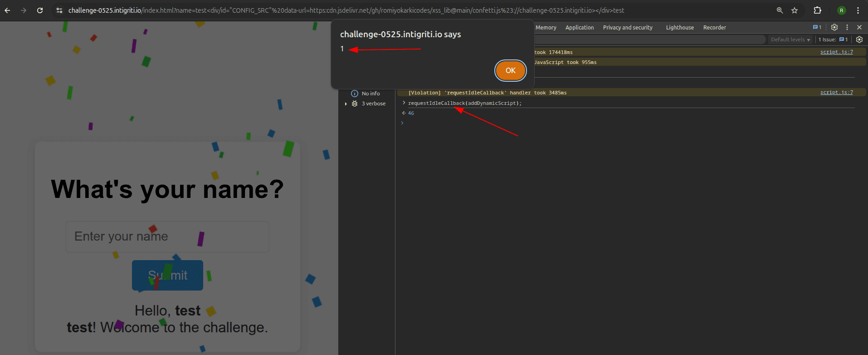Go back using the browser back arrow
Screen dimensions: 868x355
7,10
